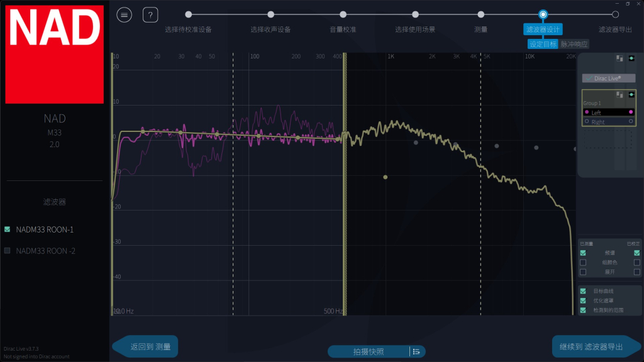Screen dimensions: 644x362
Task: Enable the NADM33 ROON-1 filter checkbox
Action: click(x=8, y=229)
